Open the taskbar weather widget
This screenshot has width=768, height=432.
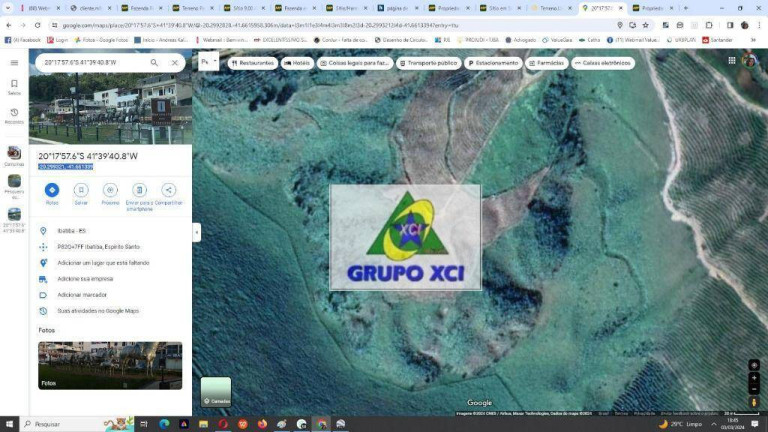(681, 424)
